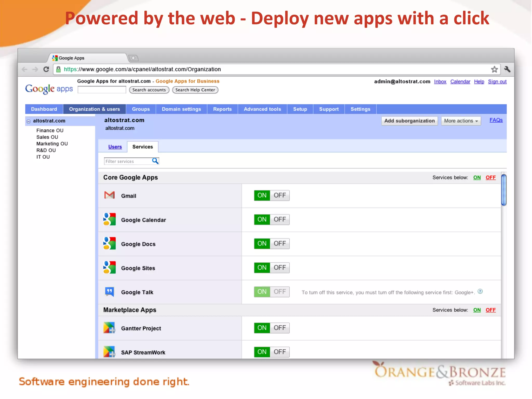Turn all Core Google Apps services OFF

(x=491, y=177)
